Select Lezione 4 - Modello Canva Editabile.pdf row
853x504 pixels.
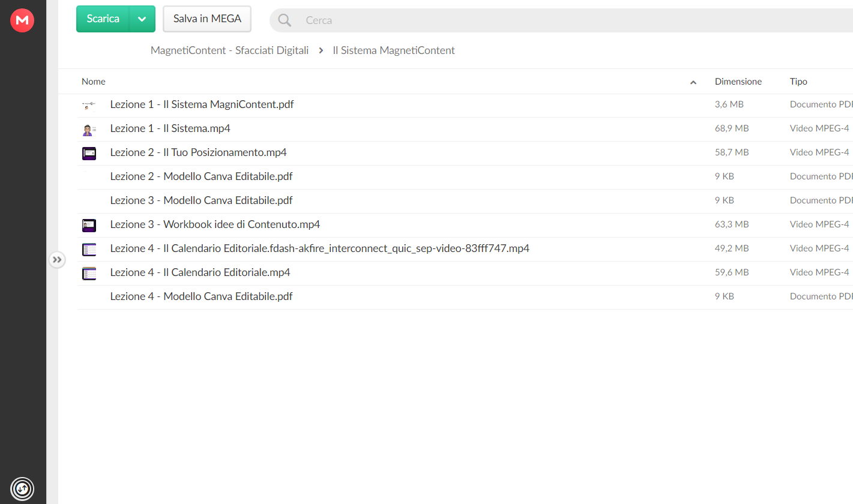(465, 297)
